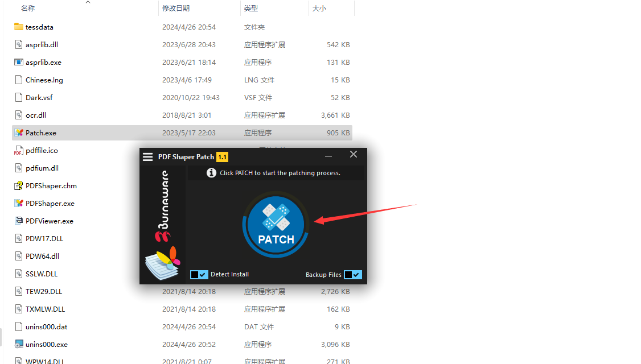This screenshot has width=641, height=364.
Task: Click the type cell LNG 文件
Action: click(259, 80)
